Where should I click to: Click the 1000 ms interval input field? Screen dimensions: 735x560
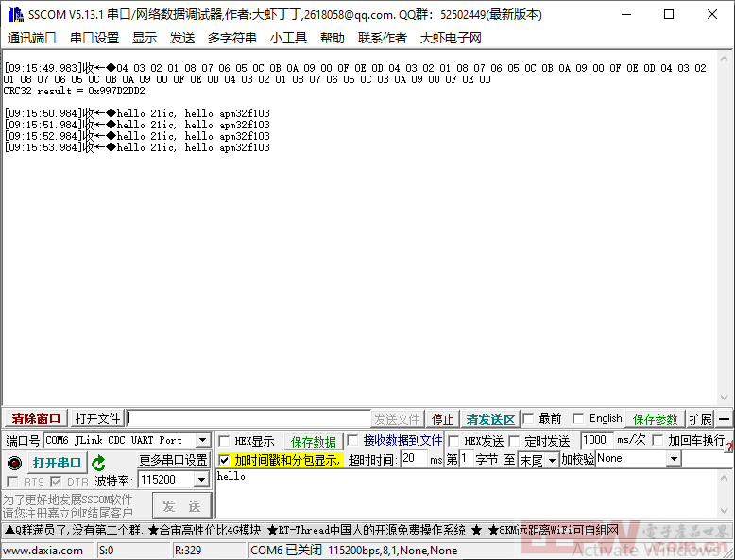[x=597, y=440]
